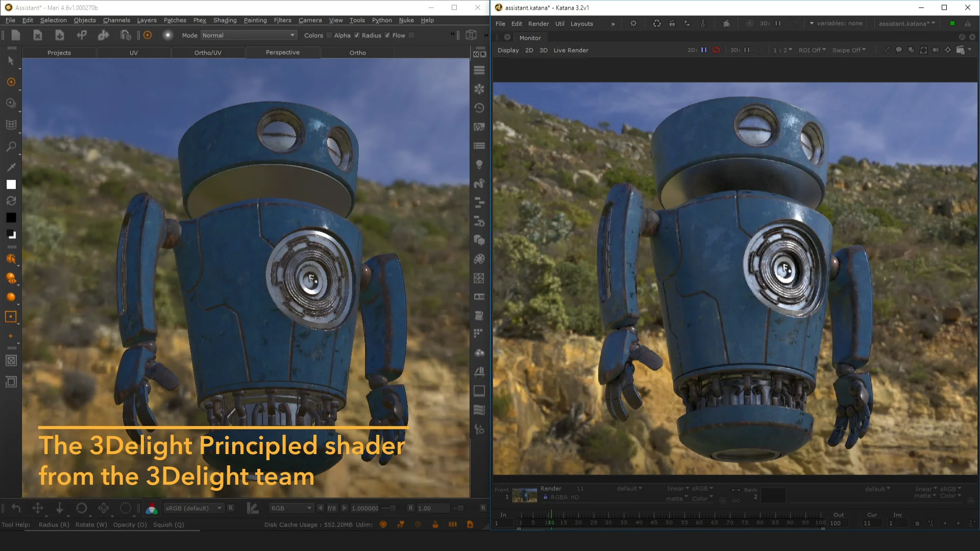Open the Render menu in Katana
Image resolution: width=980 pixels, height=551 pixels.
coord(538,23)
